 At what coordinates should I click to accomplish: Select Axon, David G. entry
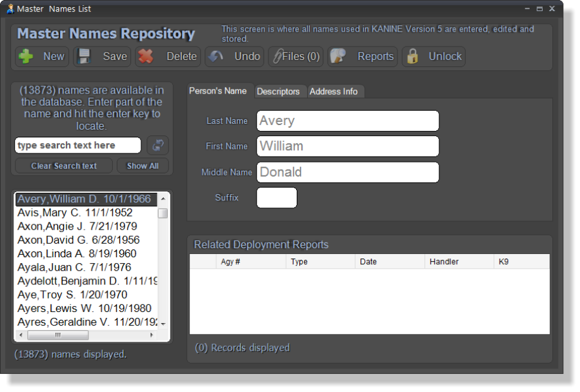pyautogui.click(x=86, y=240)
